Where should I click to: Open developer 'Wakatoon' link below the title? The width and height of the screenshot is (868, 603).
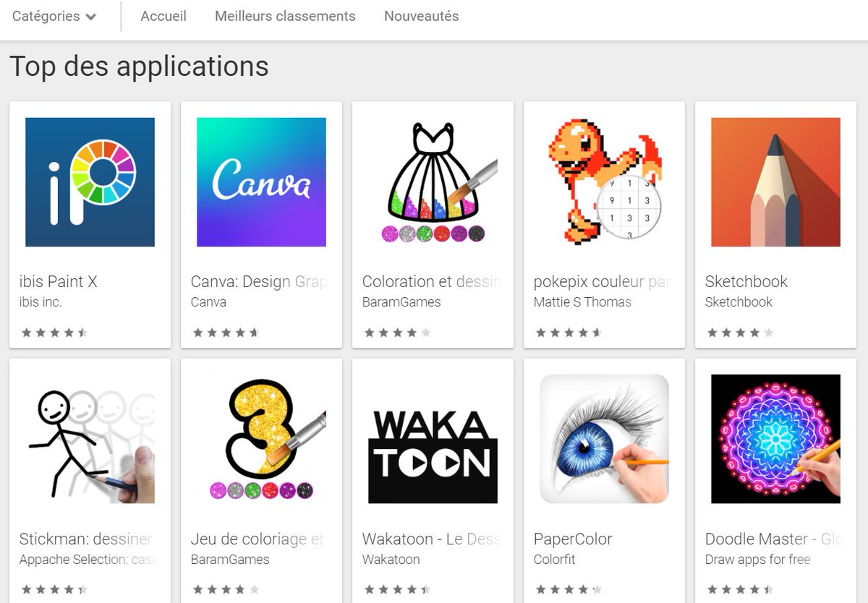point(391,560)
